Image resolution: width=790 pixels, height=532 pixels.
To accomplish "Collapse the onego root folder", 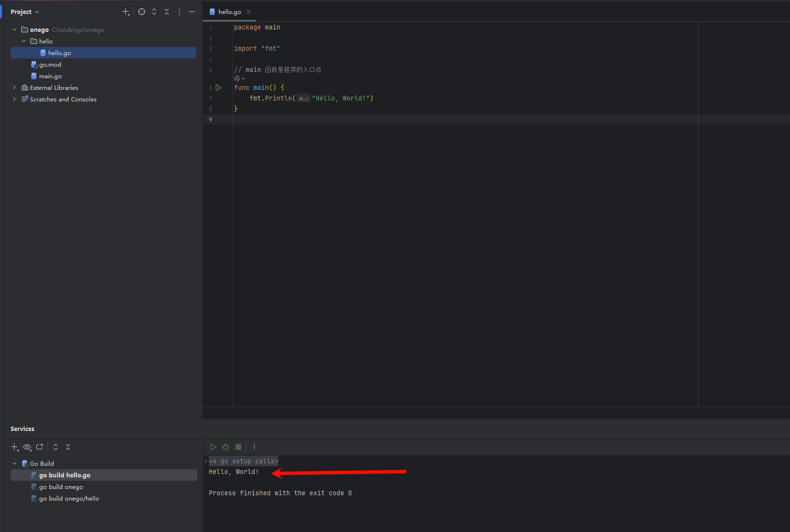I will tap(15, 29).
